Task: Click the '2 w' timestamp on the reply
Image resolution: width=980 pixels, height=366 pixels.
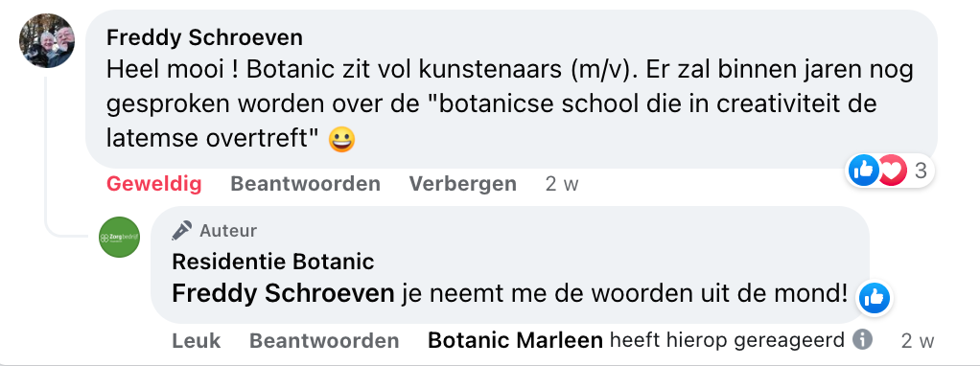Action: coord(918,340)
